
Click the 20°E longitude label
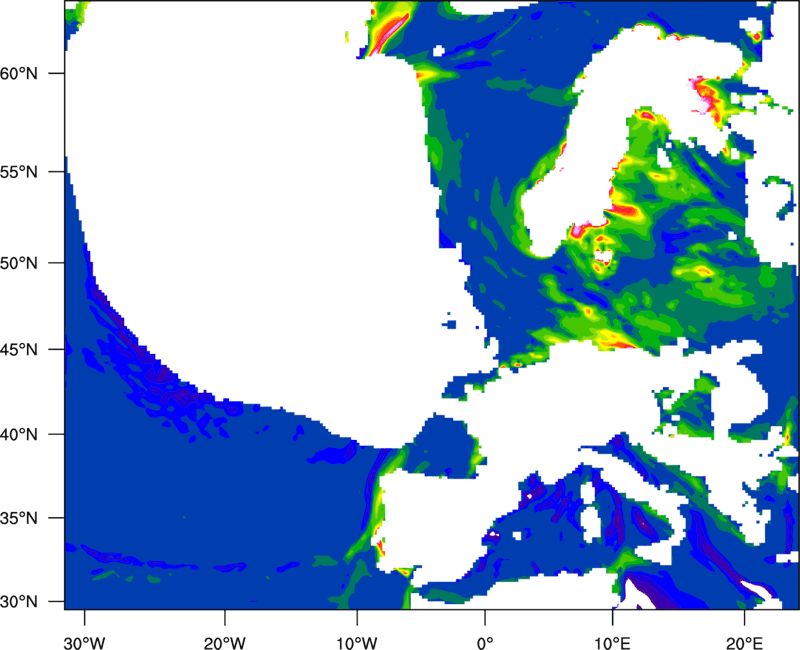coord(744,643)
